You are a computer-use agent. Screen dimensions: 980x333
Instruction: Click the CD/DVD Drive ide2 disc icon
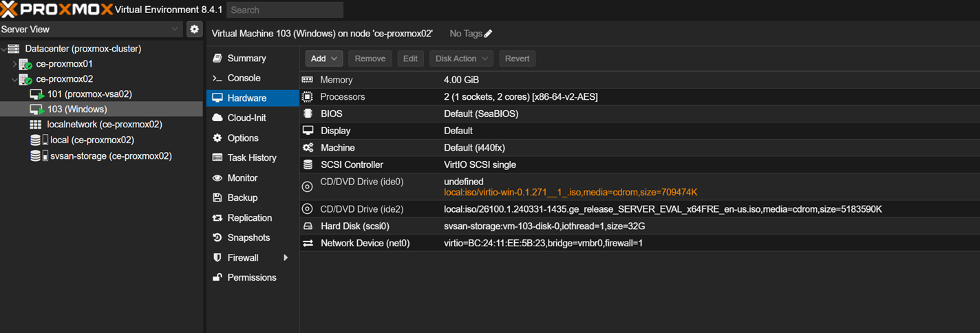click(x=308, y=209)
